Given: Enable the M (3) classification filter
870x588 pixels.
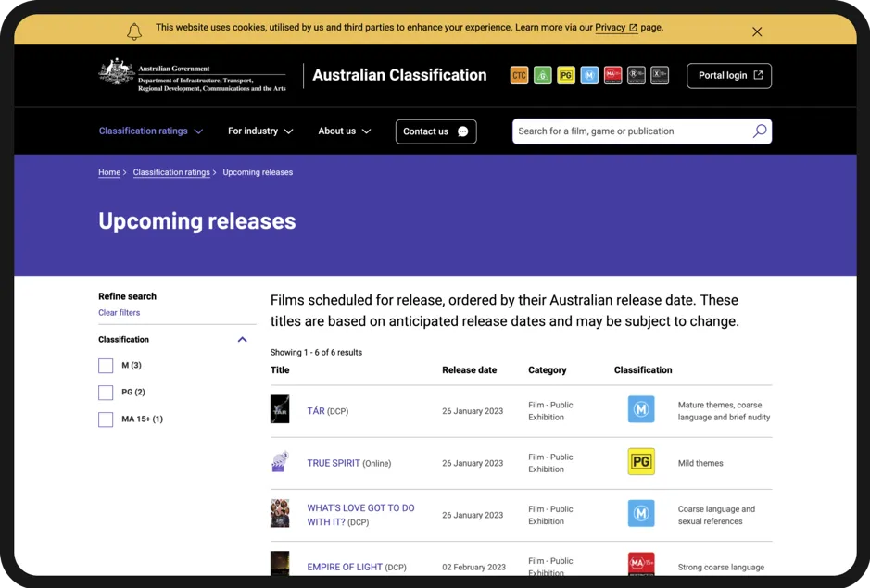Looking at the screenshot, I should pos(106,365).
